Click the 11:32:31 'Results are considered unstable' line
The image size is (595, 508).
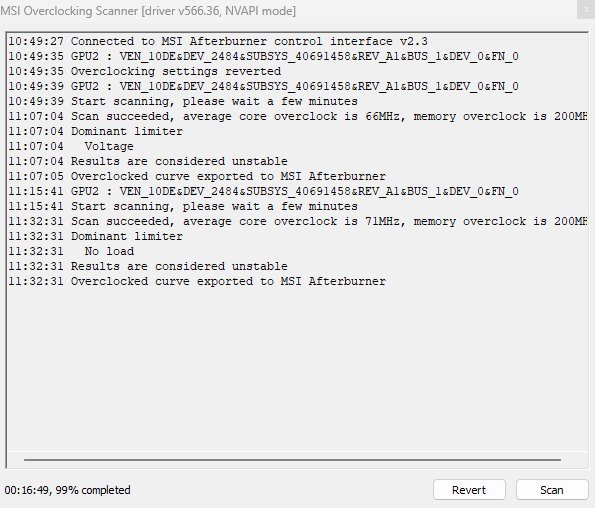tap(148, 266)
